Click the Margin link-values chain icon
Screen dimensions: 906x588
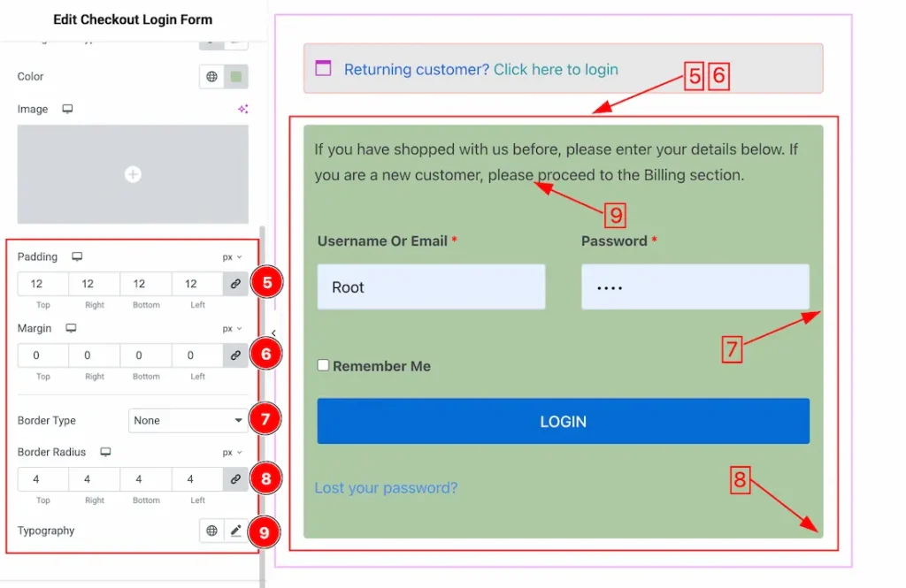(235, 355)
